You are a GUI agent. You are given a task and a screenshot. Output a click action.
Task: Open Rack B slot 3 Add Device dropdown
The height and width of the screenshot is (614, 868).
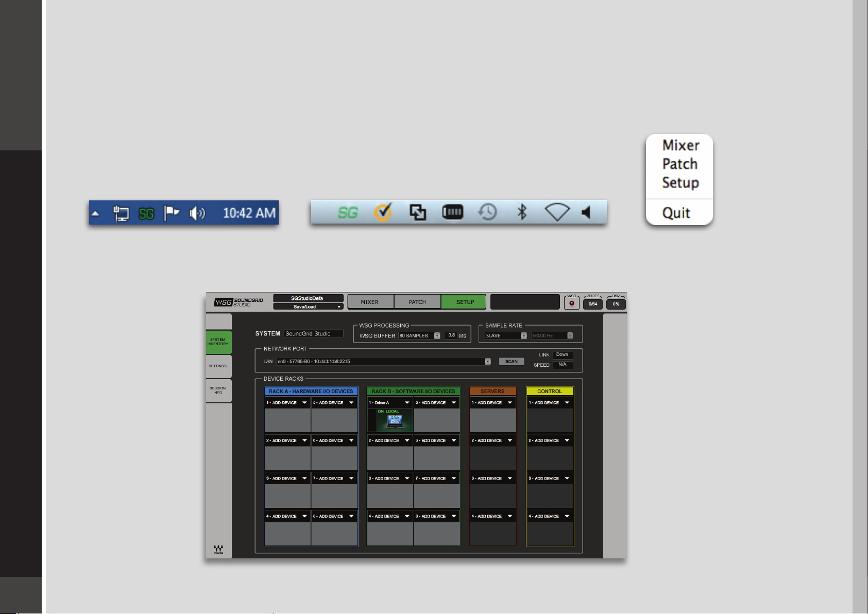coord(389,479)
